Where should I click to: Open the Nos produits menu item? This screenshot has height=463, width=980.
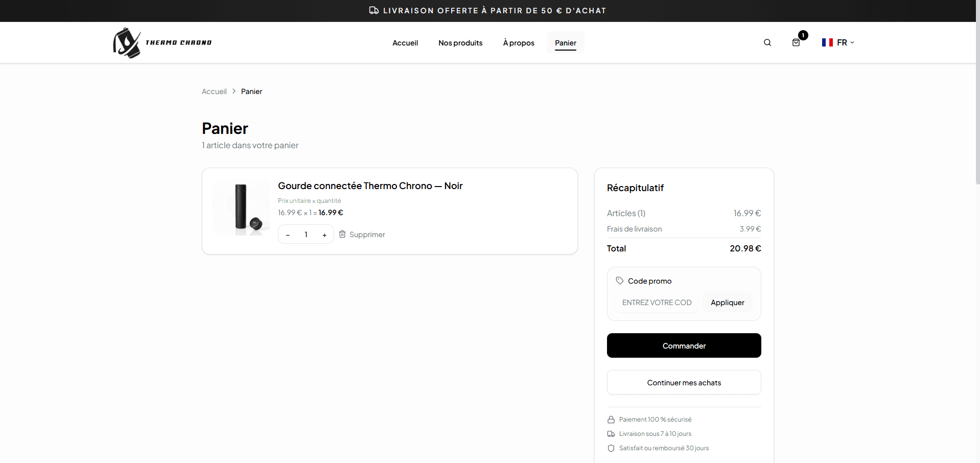(460, 43)
